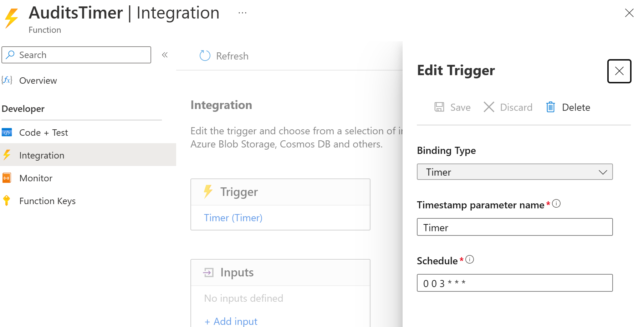Close the Edit Trigger panel
This screenshot has height=327, width=644.
click(619, 71)
